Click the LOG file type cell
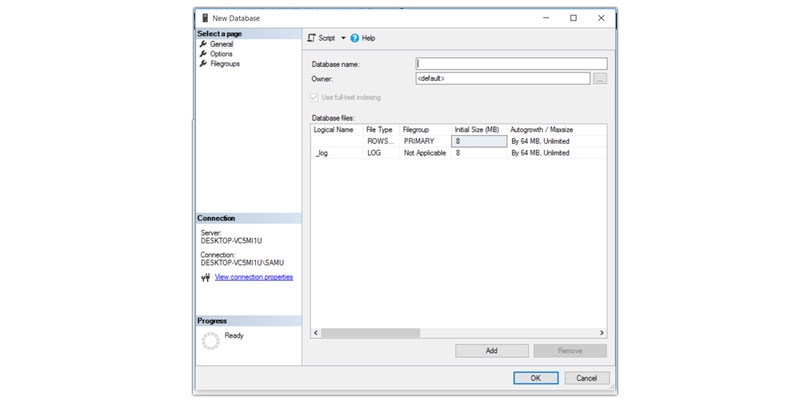 pyautogui.click(x=381, y=153)
